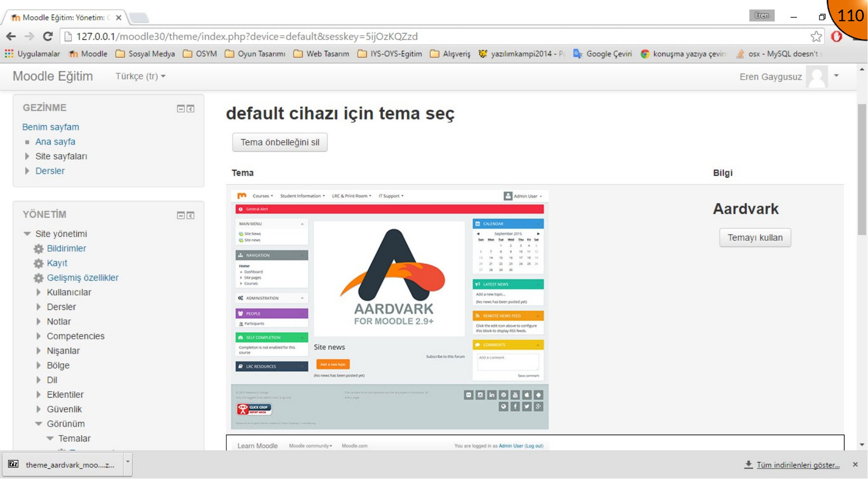The height and width of the screenshot is (488, 868).
Task: Open Uygulamalar apps grid icon
Action: 9,54
